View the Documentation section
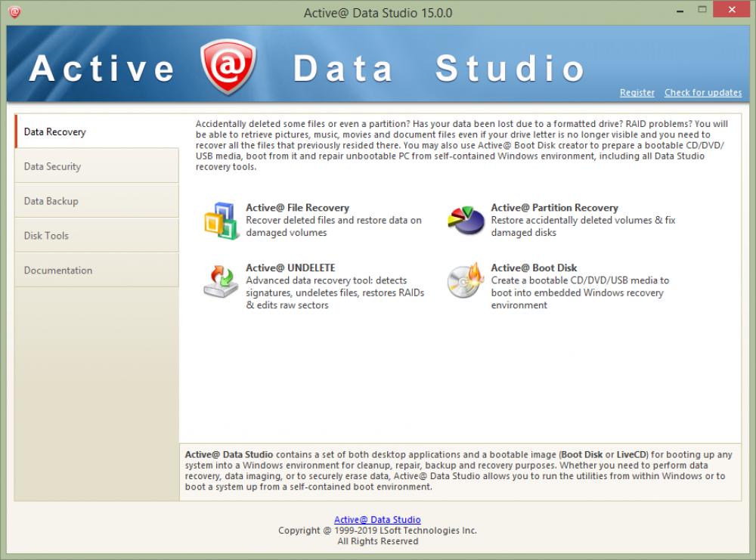The image size is (756, 560). 57,270
